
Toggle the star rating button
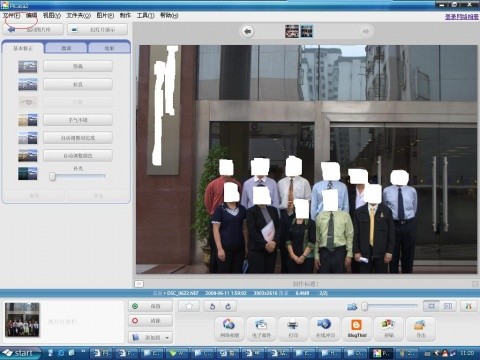point(189,306)
